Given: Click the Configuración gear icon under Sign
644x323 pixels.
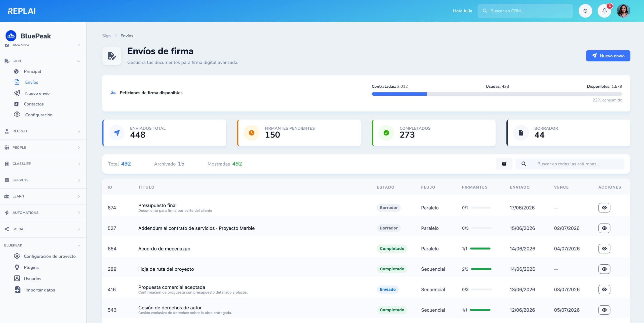Looking at the screenshot, I should [x=17, y=115].
